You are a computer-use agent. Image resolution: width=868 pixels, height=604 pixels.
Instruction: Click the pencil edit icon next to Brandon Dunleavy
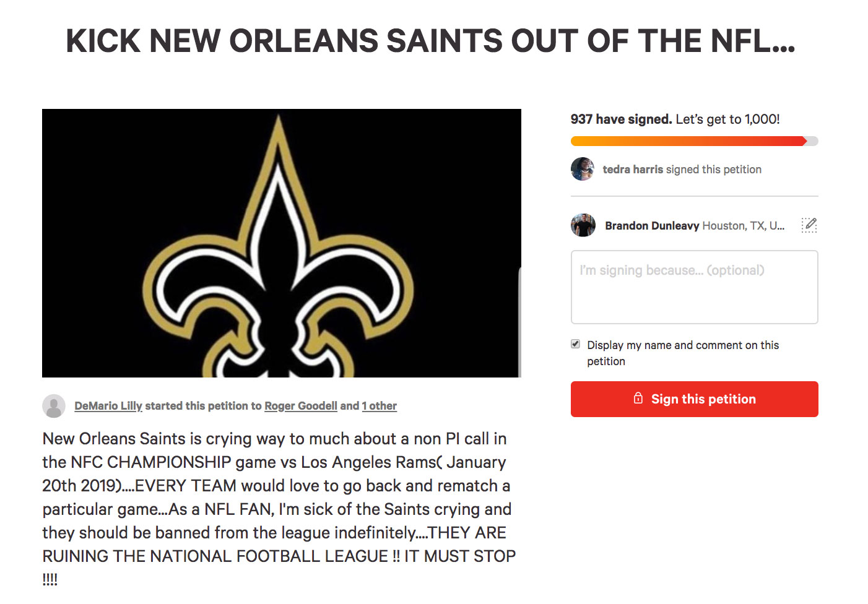tap(809, 225)
